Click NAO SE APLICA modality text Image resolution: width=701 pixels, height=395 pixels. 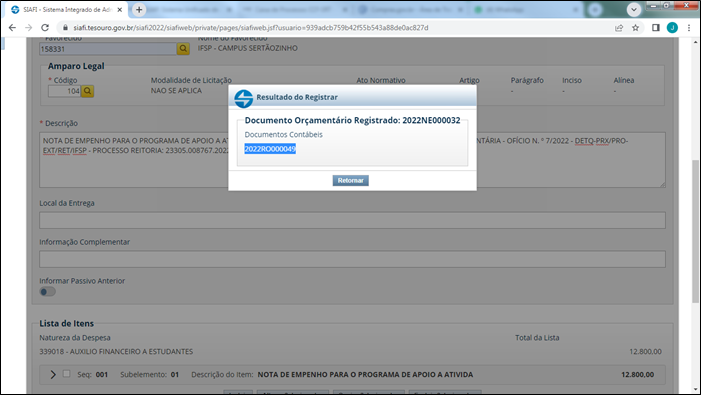coord(176,91)
